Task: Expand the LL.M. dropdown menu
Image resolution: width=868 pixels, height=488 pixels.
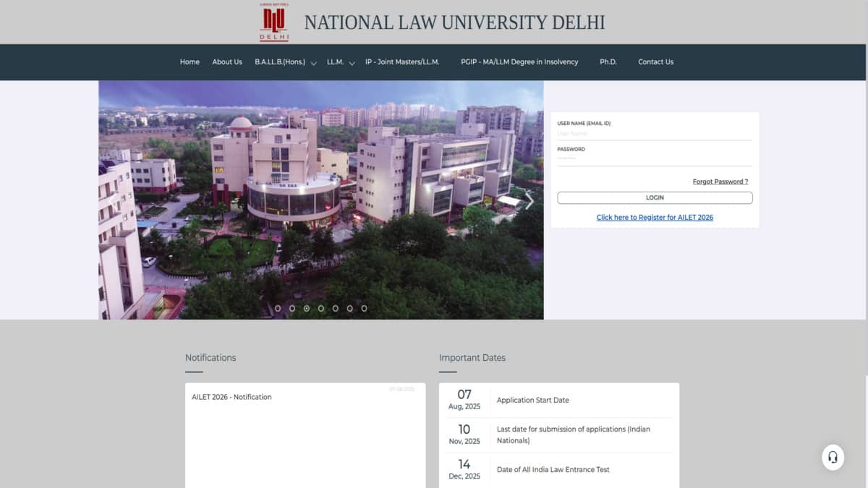Action: (x=340, y=62)
